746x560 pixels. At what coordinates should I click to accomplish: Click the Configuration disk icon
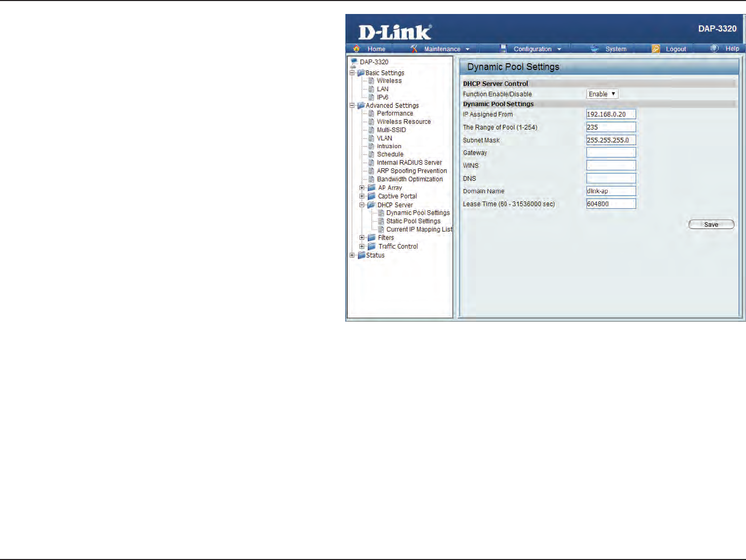(503, 49)
